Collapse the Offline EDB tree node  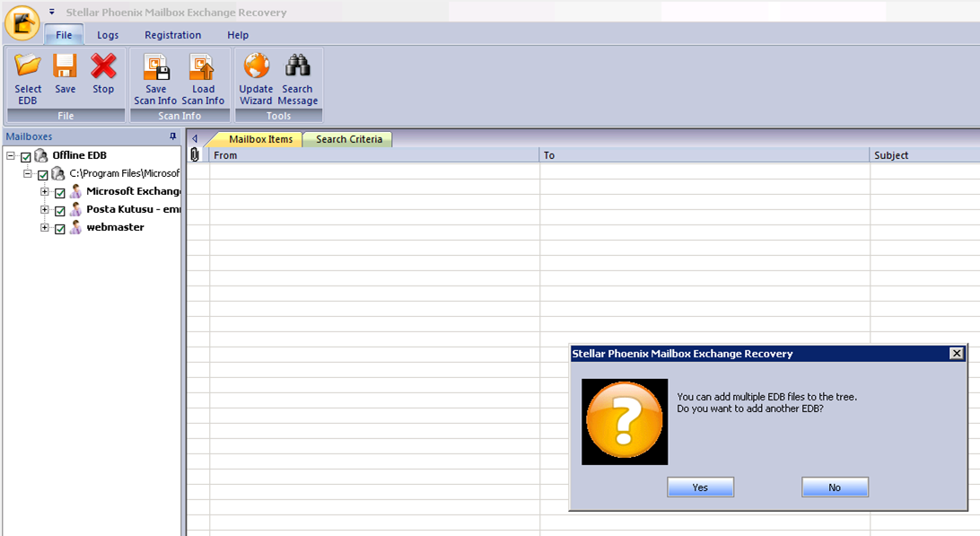[x=11, y=155]
